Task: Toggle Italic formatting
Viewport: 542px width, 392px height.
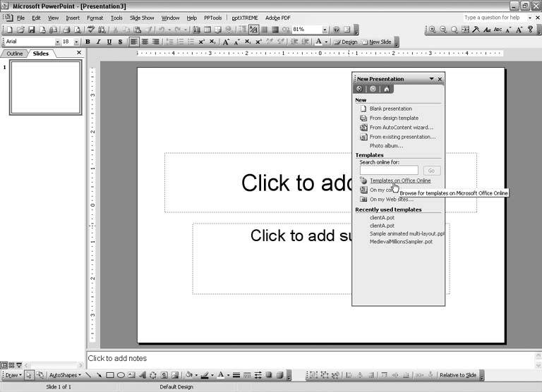Action: click(x=99, y=42)
